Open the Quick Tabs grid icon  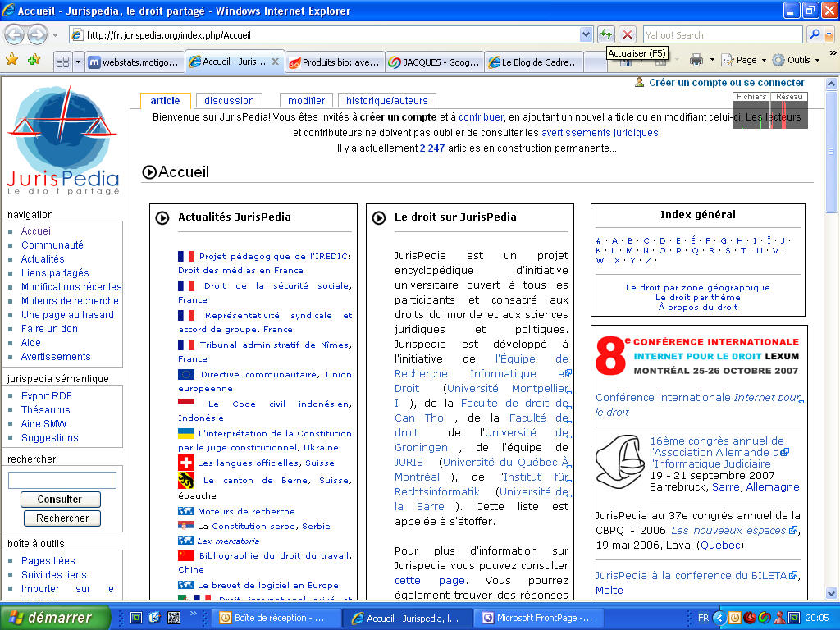62,62
